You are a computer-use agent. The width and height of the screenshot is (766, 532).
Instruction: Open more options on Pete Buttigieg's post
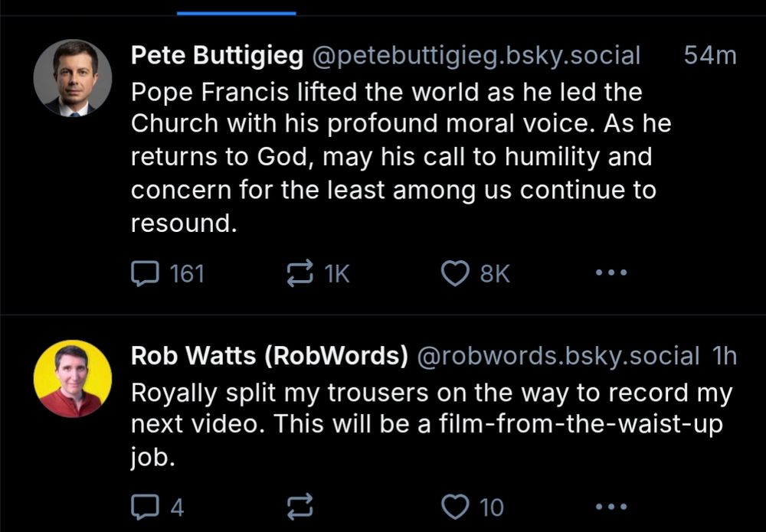[611, 273]
